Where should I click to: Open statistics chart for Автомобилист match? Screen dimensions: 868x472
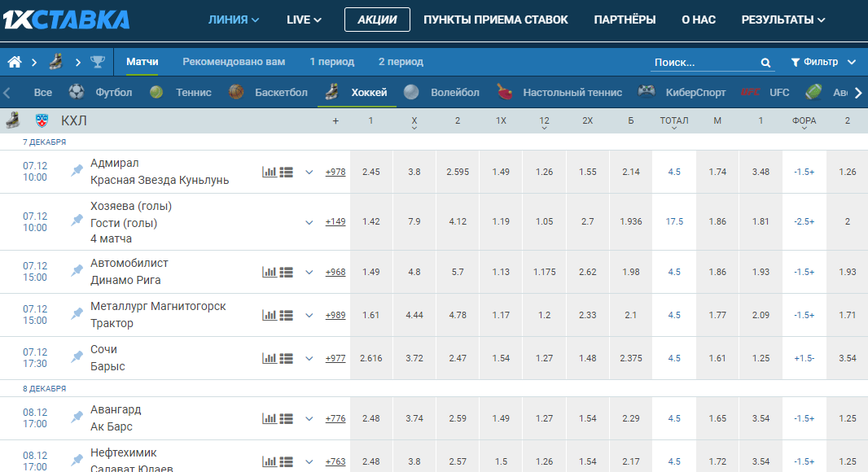coord(269,273)
